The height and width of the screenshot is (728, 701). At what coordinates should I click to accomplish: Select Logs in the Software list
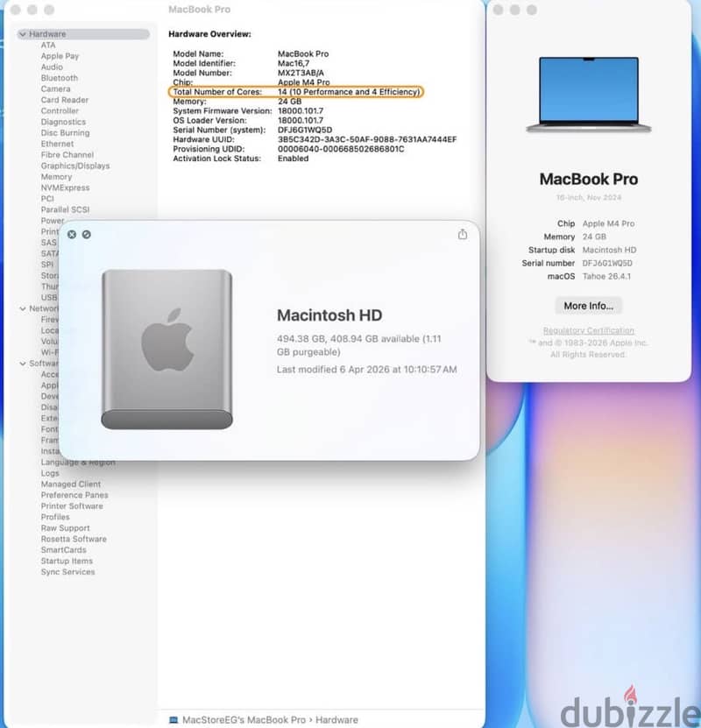click(x=50, y=473)
